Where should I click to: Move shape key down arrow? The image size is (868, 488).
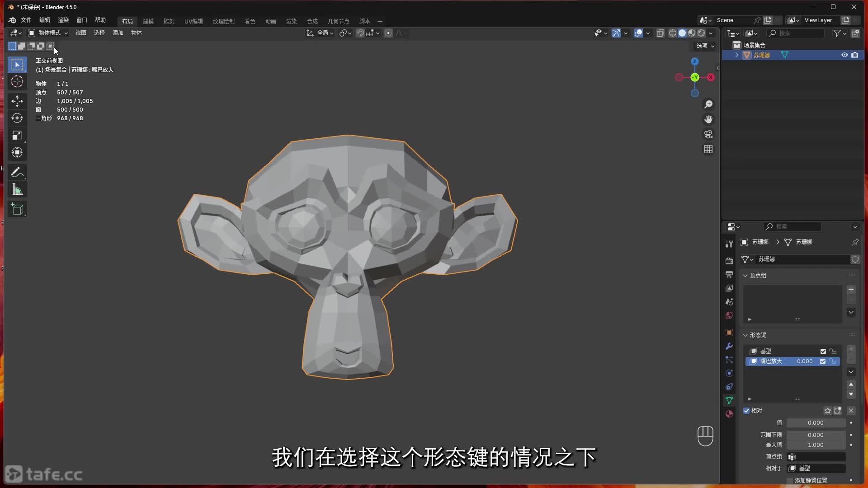coord(851,394)
